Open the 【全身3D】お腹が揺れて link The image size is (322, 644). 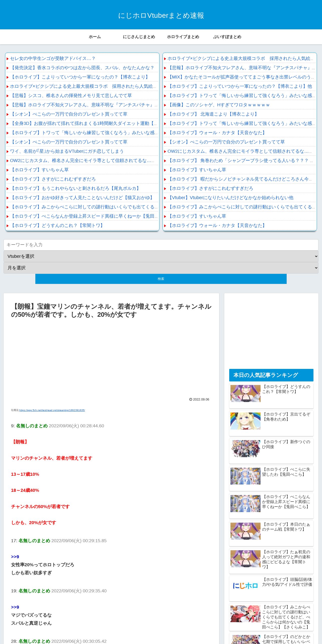point(83,123)
